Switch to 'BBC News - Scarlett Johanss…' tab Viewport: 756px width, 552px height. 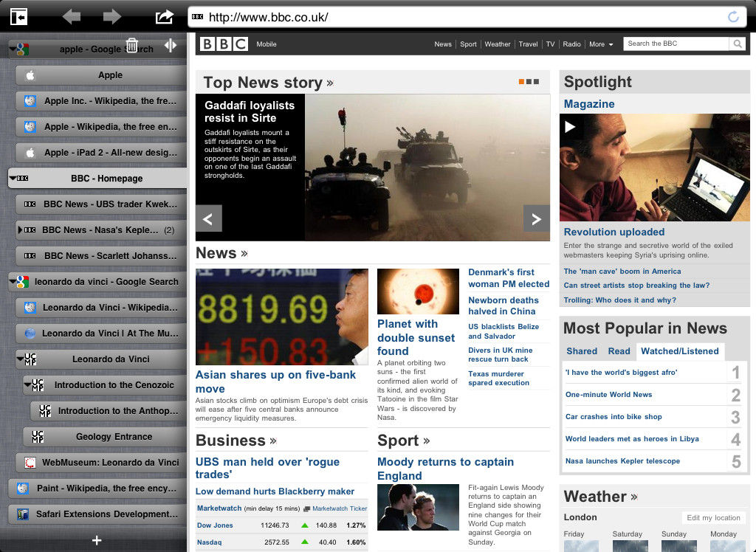[x=101, y=256]
